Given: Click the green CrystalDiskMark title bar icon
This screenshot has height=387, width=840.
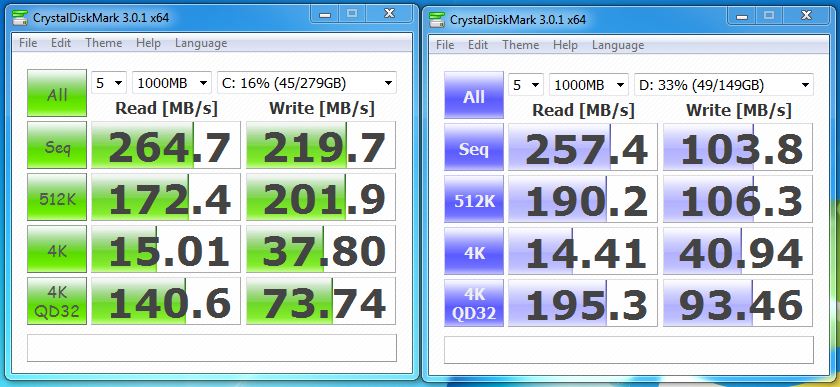Looking at the screenshot, I should point(20,18).
